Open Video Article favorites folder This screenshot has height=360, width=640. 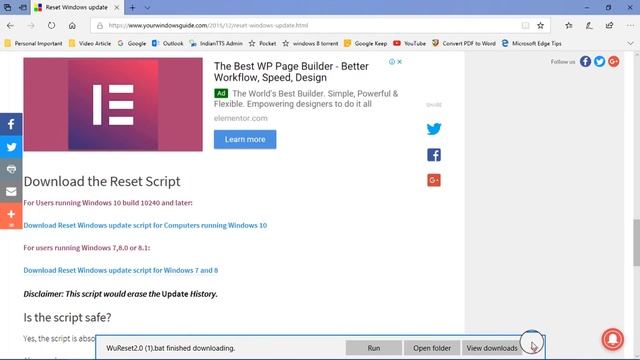coord(90,43)
